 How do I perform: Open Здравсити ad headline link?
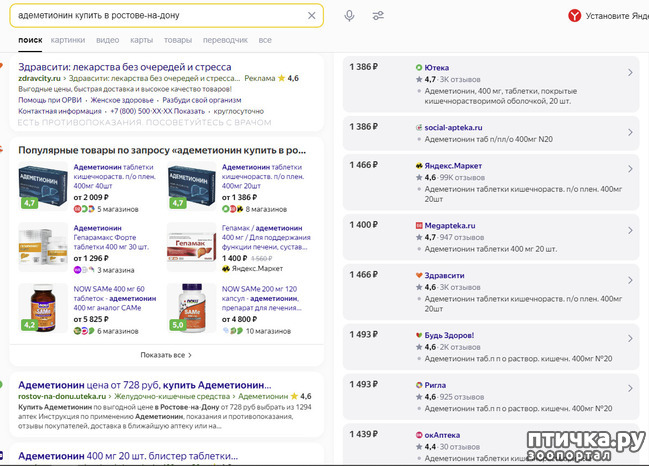point(125,67)
